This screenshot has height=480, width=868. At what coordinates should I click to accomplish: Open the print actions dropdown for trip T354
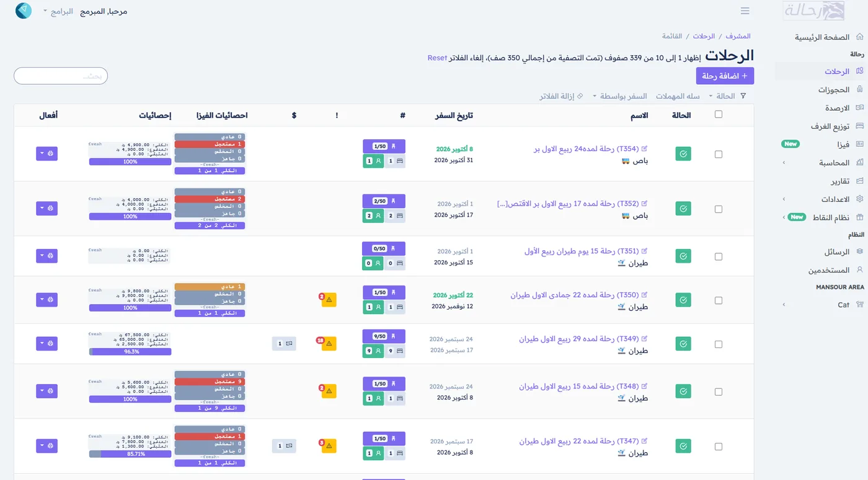click(46, 154)
